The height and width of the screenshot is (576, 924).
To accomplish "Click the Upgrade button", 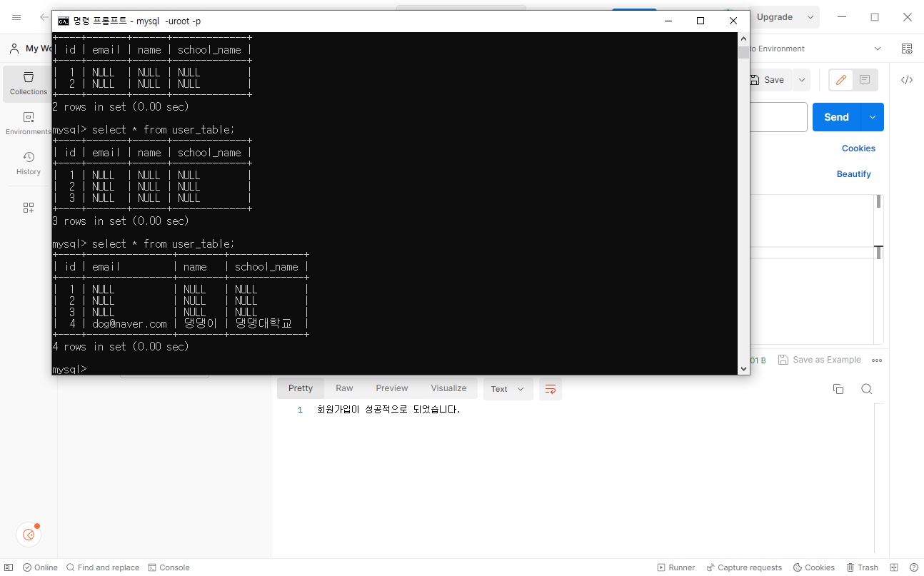I will tap(774, 17).
